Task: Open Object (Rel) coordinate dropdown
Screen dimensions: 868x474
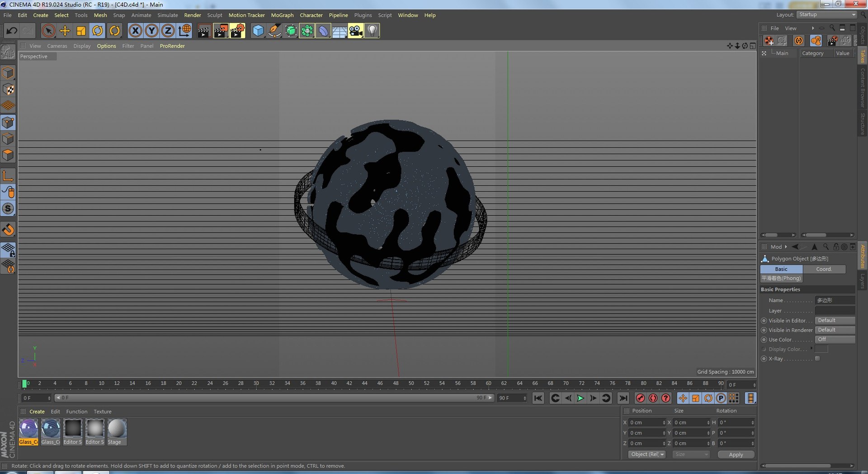Action: pyautogui.click(x=647, y=454)
